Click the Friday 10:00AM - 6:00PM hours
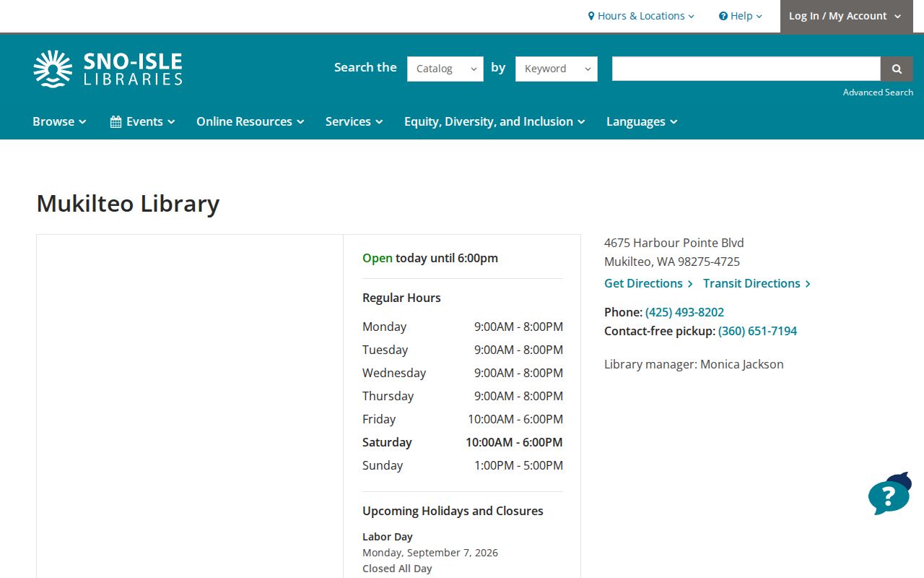 pos(515,419)
